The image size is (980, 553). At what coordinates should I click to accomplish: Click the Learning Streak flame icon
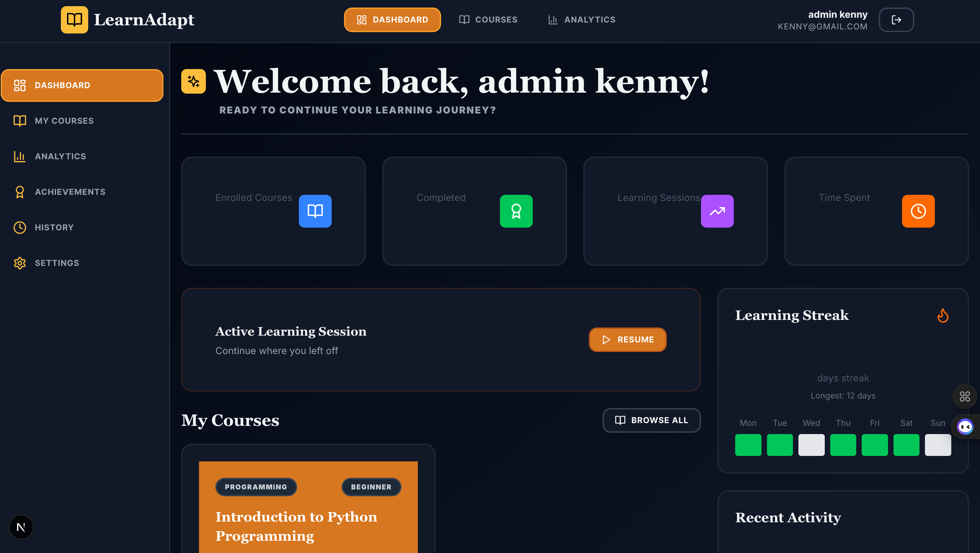click(x=942, y=315)
